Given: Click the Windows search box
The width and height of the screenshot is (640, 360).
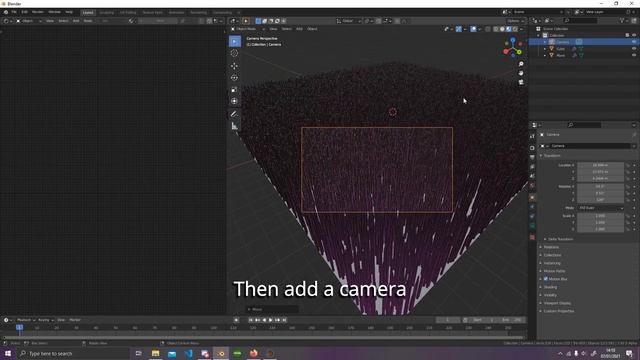Looking at the screenshot, I should pos(73,353).
